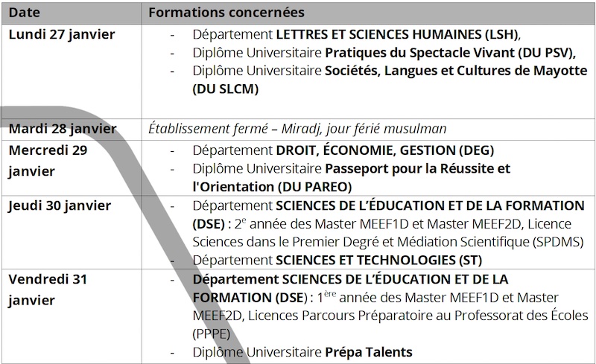Click DROIT, ÉCONOMIE, GESTION (DEG) entry
This screenshot has height=364, width=596.
tap(384, 151)
